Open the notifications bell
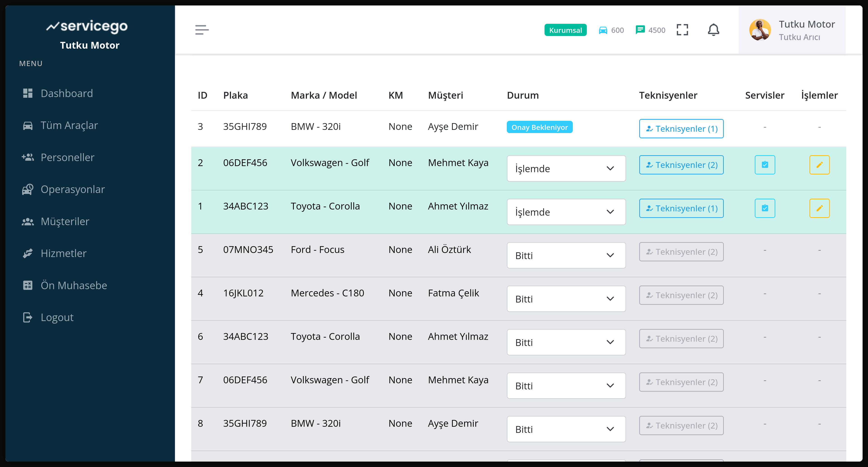 [x=713, y=30]
